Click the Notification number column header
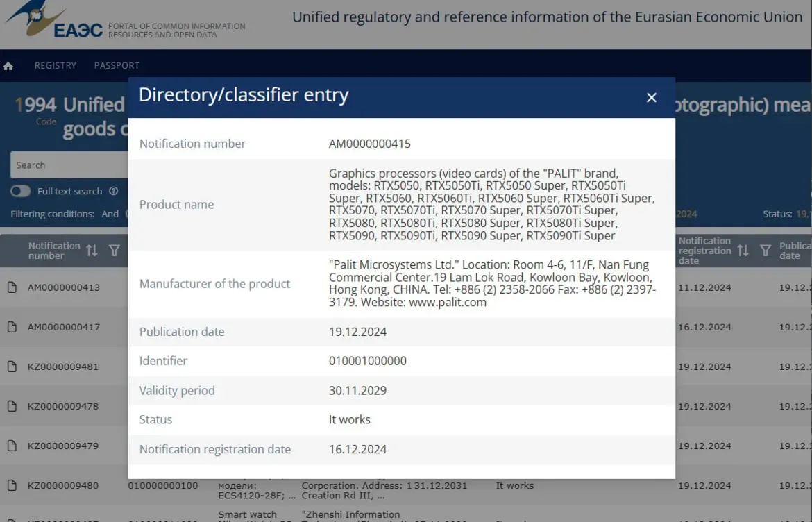This screenshot has width=812, height=522. coord(54,251)
